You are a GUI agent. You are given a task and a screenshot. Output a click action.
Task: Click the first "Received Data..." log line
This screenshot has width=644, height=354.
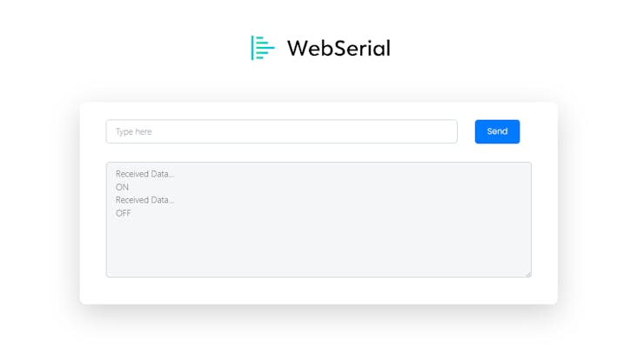click(x=144, y=174)
